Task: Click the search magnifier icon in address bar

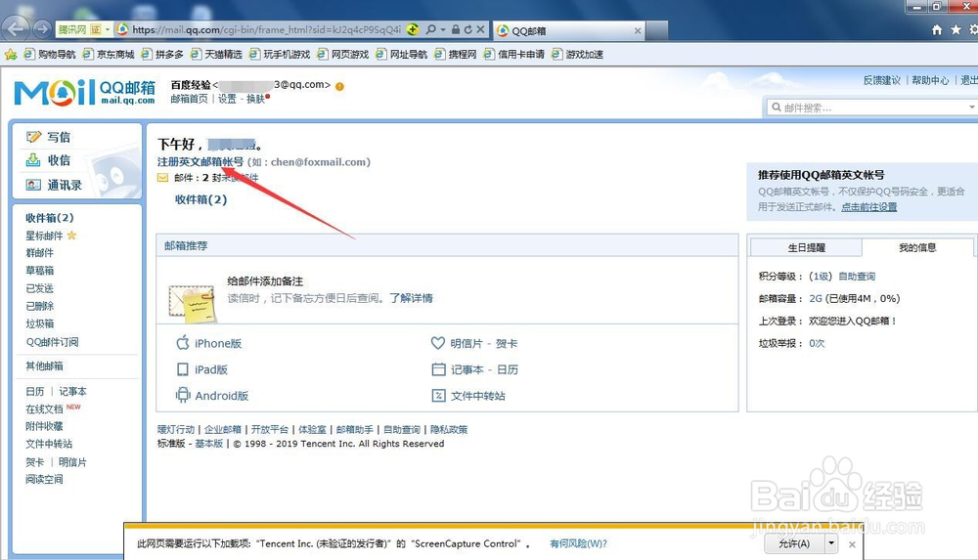Action: coord(431,29)
